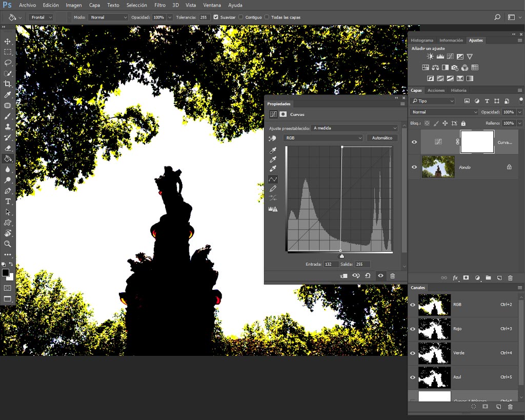The image size is (525, 420).
Task: Select the Brush tool
Action: [x=7, y=116]
